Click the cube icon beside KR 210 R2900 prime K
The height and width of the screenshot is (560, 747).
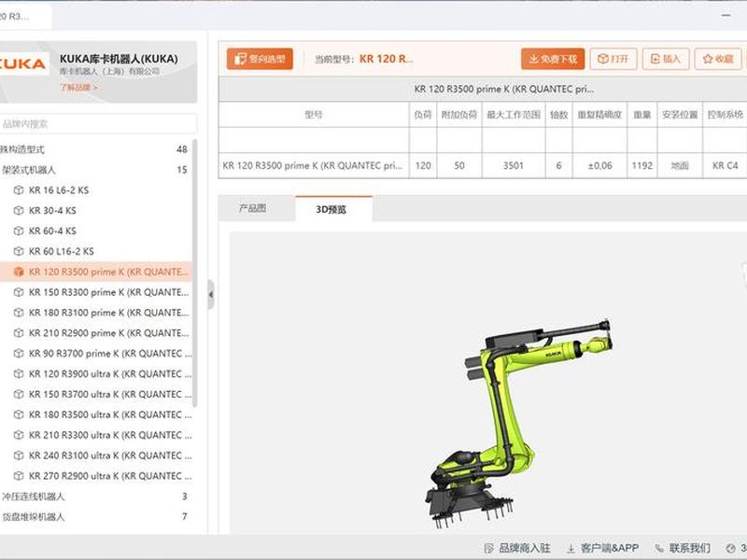tap(19, 333)
